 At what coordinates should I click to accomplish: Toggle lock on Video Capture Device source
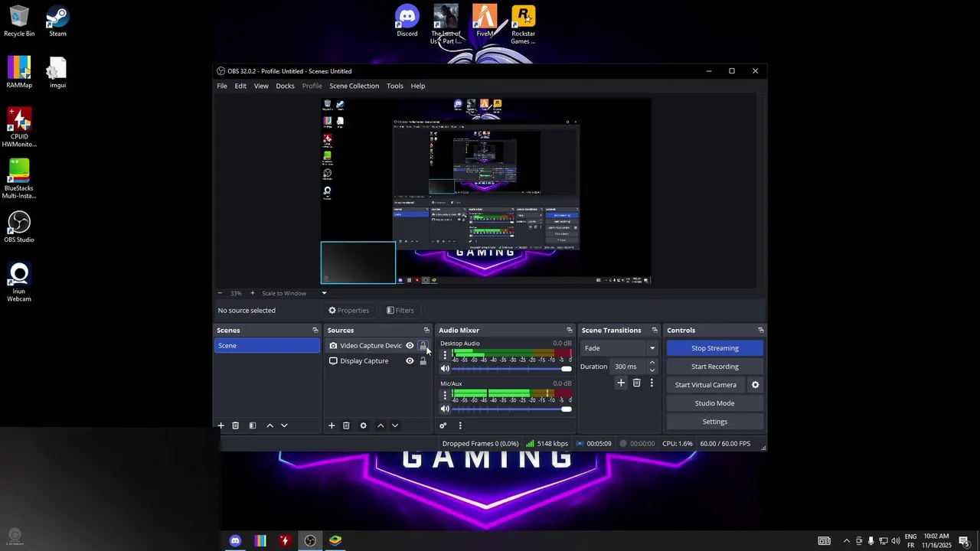click(x=423, y=346)
